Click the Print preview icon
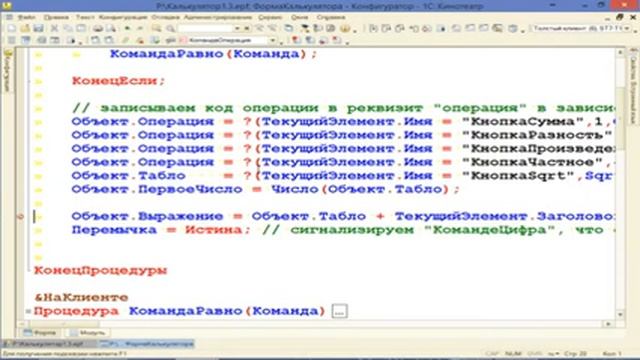 111,28
